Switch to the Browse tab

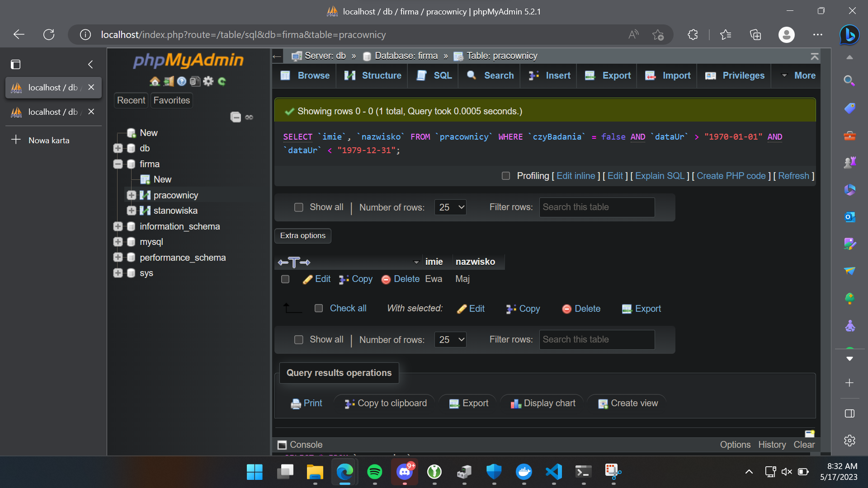coord(305,75)
